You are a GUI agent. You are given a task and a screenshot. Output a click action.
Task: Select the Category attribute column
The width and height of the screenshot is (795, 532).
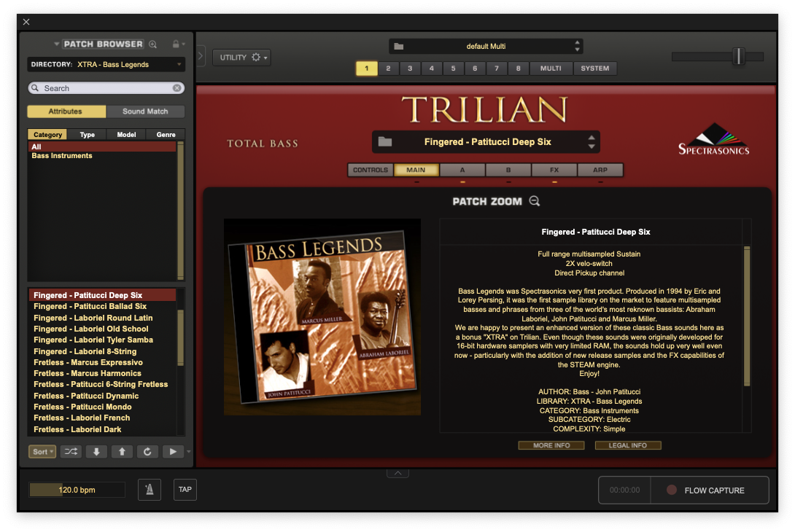pyautogui.click(x=47, y=135)
